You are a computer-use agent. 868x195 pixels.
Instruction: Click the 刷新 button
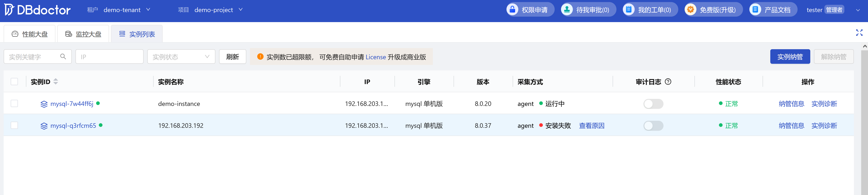pyautogui.click(x=232, y=56)
